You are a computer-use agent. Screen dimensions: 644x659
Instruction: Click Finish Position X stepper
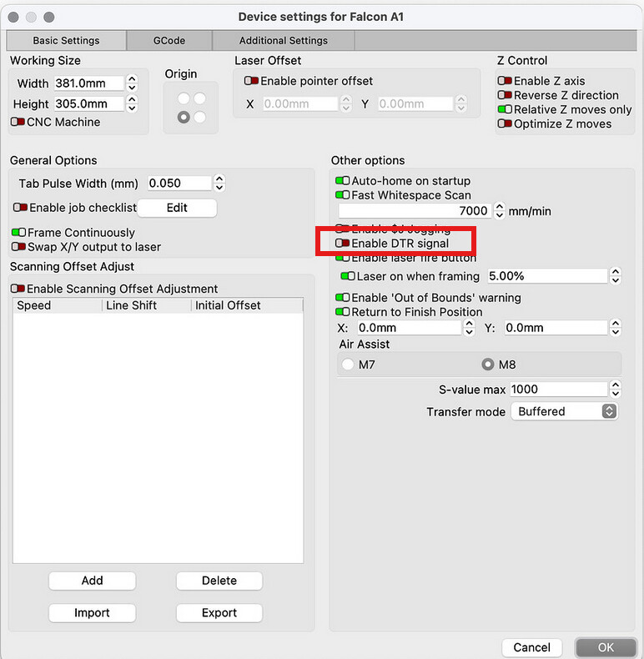469,327
